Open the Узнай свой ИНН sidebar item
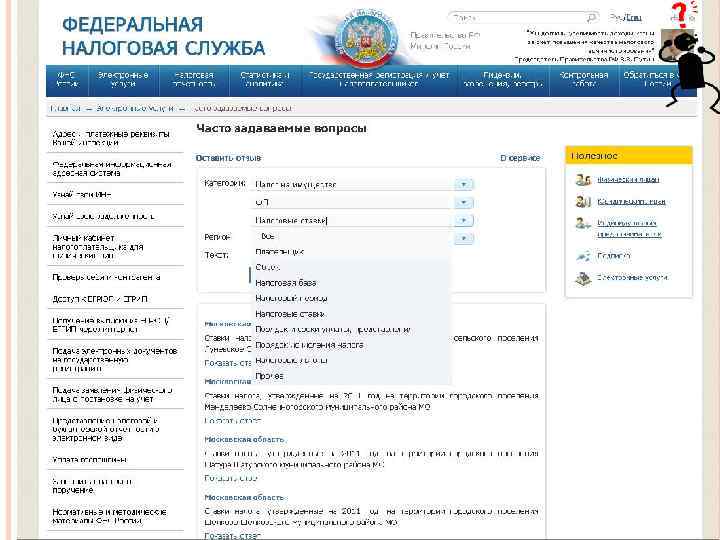Screen dimensions: 720x540 click(x=115, y=195)
